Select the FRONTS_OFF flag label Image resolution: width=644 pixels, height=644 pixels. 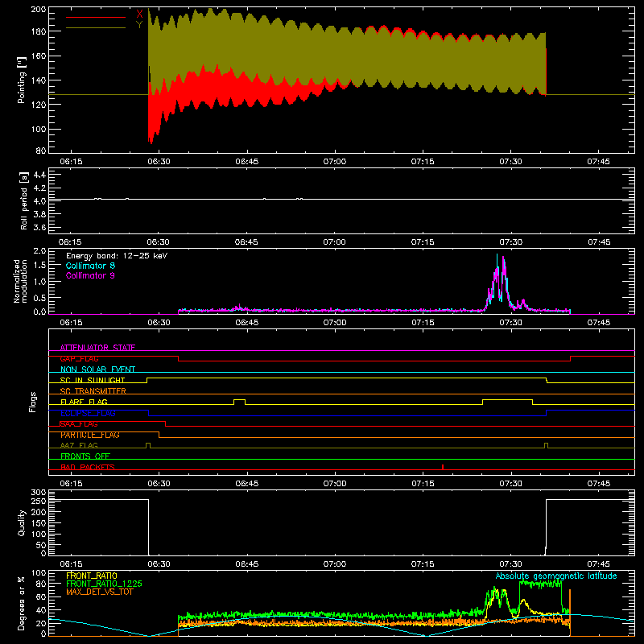85,456
